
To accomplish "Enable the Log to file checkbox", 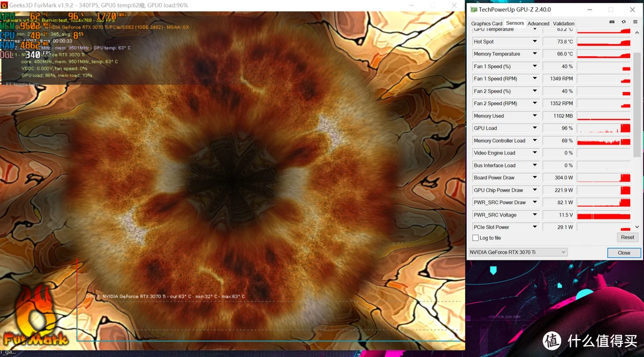I will (476, 238).
